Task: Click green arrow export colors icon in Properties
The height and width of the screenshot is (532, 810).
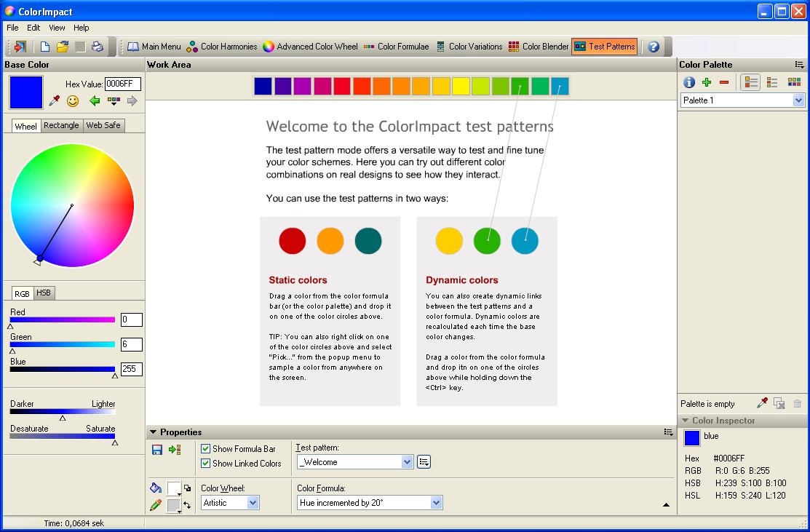Action: click(x=175, y=450)
